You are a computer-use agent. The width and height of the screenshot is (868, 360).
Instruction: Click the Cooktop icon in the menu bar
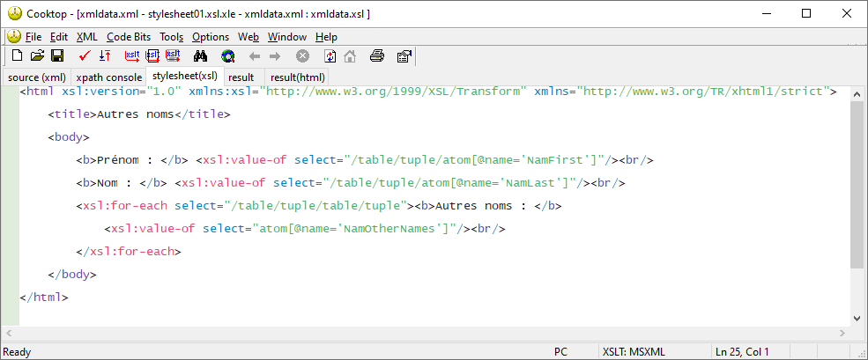tap(14, 36)
